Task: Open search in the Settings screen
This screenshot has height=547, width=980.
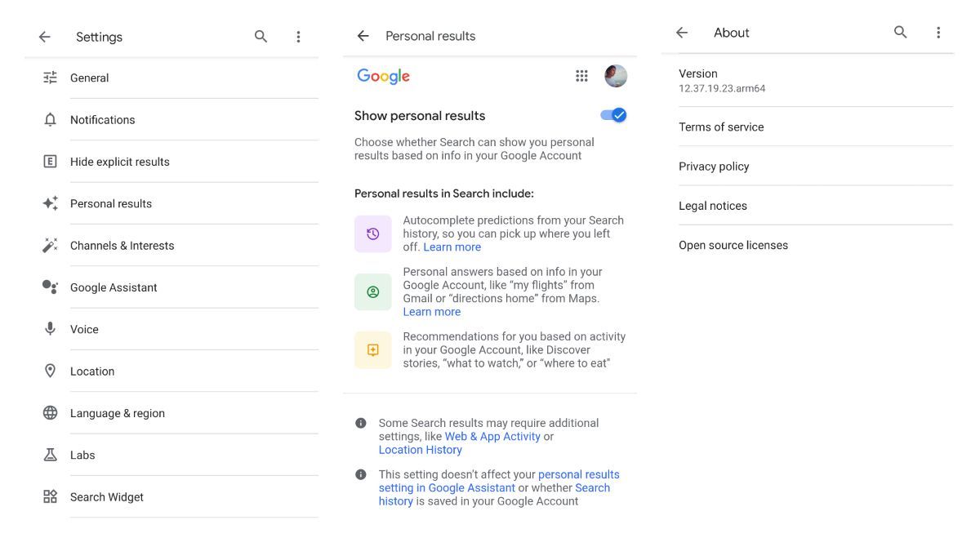Action: click(x=261, y=36)
